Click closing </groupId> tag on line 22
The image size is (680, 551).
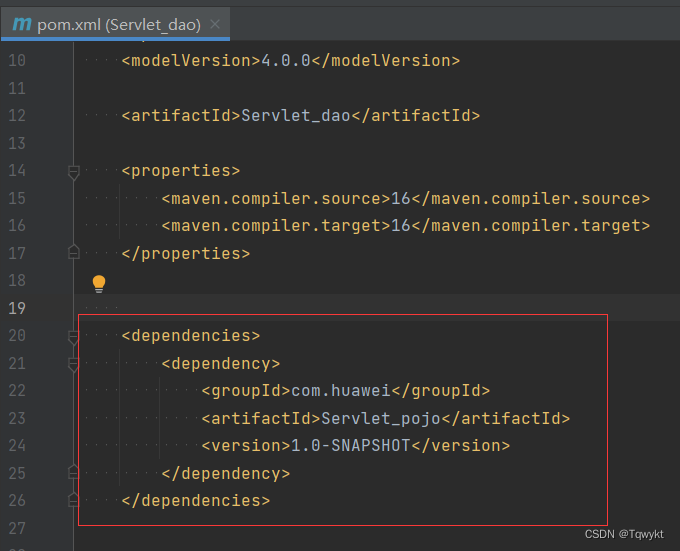click(441, 391)
